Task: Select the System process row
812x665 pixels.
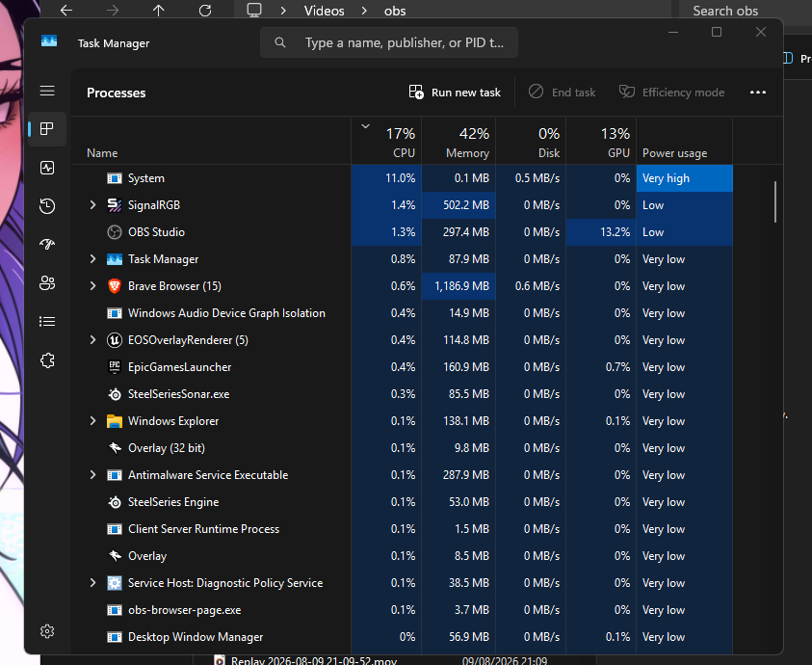Action: (403, 178)
